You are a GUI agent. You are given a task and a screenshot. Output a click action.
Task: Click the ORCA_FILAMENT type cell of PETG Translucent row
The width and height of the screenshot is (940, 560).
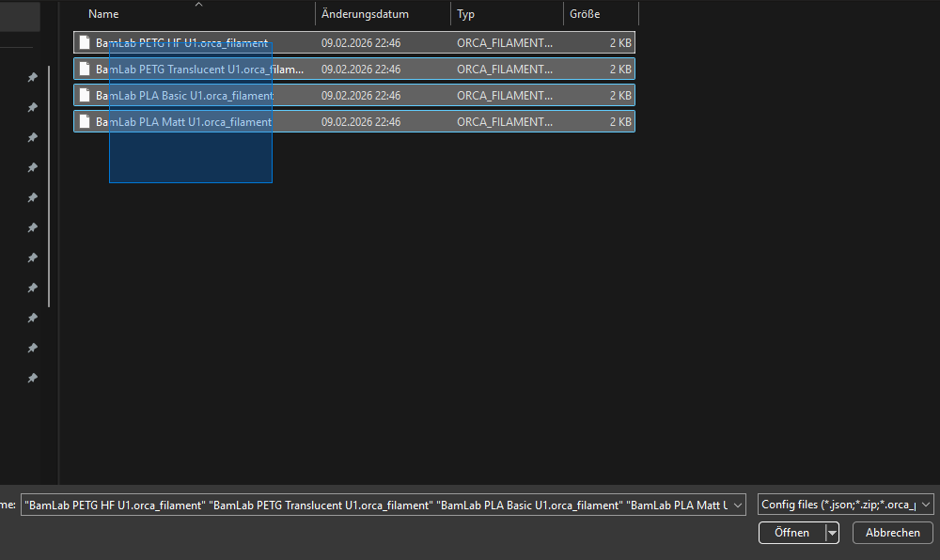[505, 70]
